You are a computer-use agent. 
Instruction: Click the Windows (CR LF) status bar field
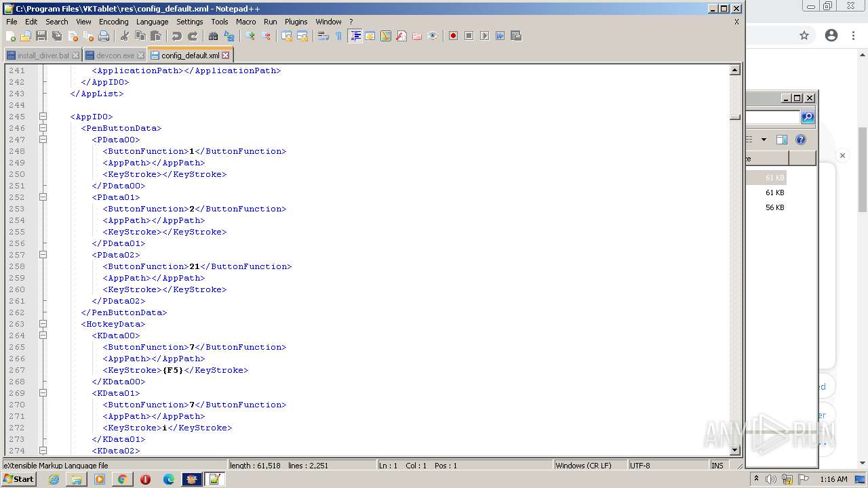pyautogui.click(x=590, y=466)
